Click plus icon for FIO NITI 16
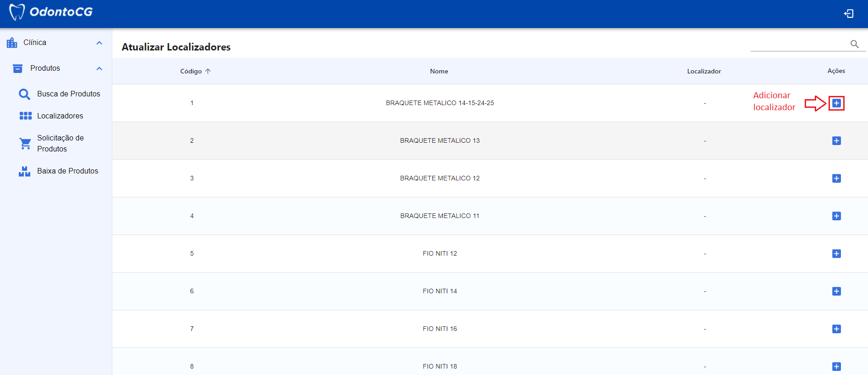Image resolution: width=868 pixels, height=375 pixels. point(836,329)
